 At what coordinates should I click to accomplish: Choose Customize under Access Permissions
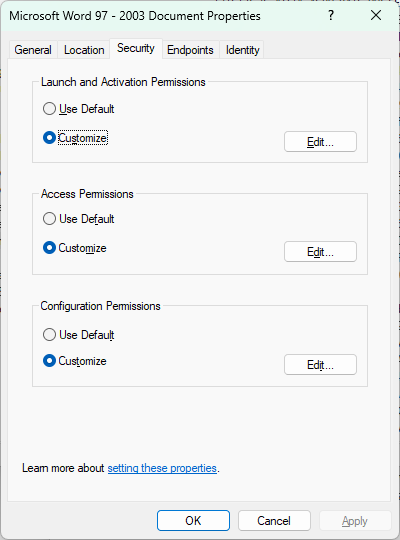pos(75,248)
